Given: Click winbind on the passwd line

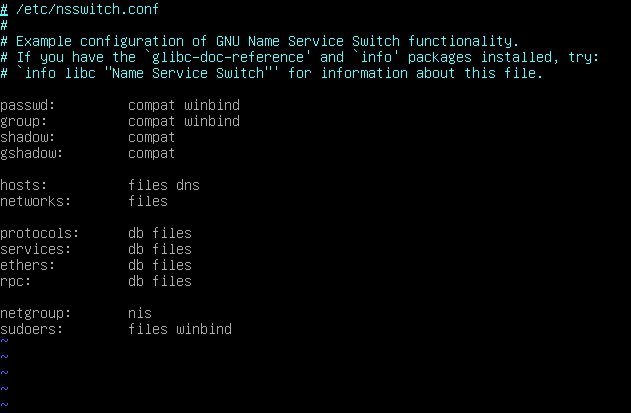Looking at the screenshot, I should tap(212, 105).
